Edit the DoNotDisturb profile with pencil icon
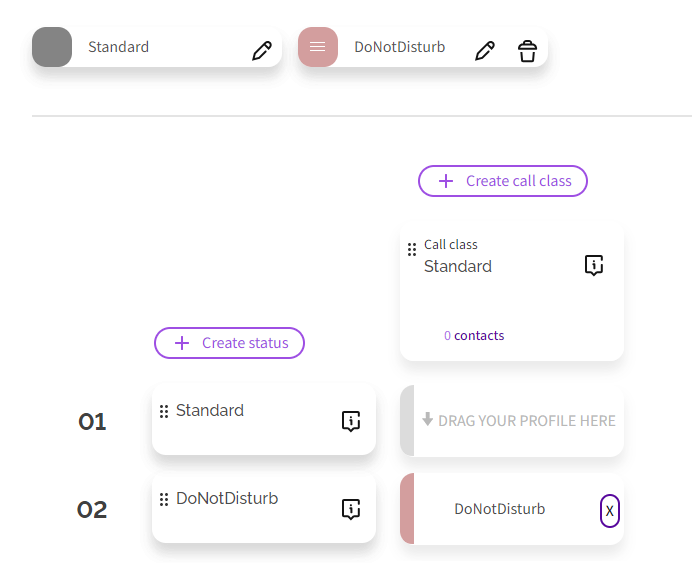The width and height of the screenshot is (692, 563). 485,51
